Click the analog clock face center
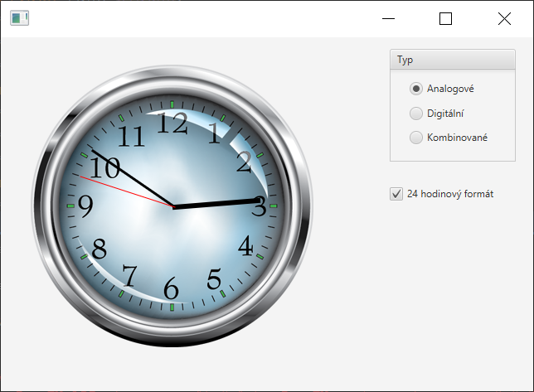Viewport: 534px width, 392px height. 173,206
